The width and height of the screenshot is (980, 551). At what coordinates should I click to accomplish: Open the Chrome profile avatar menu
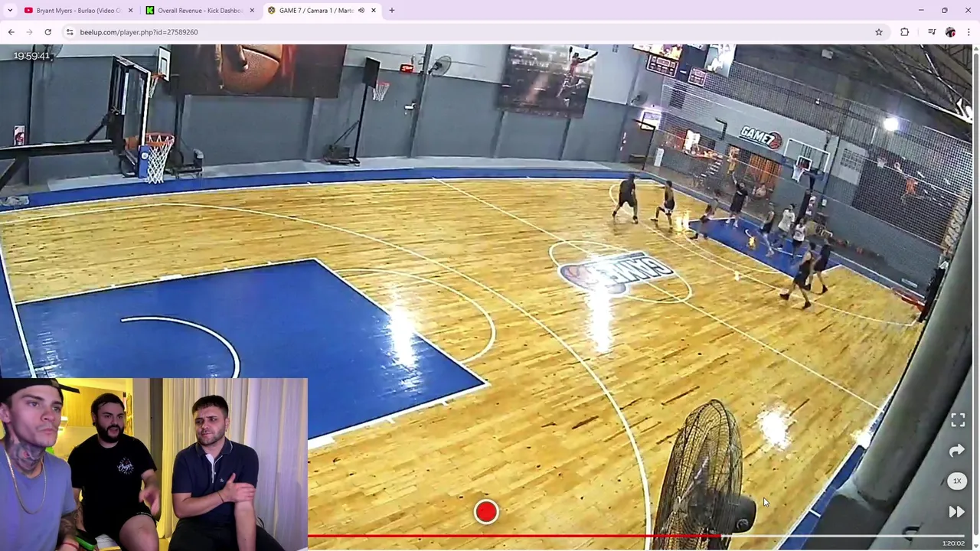coord(950,32)
